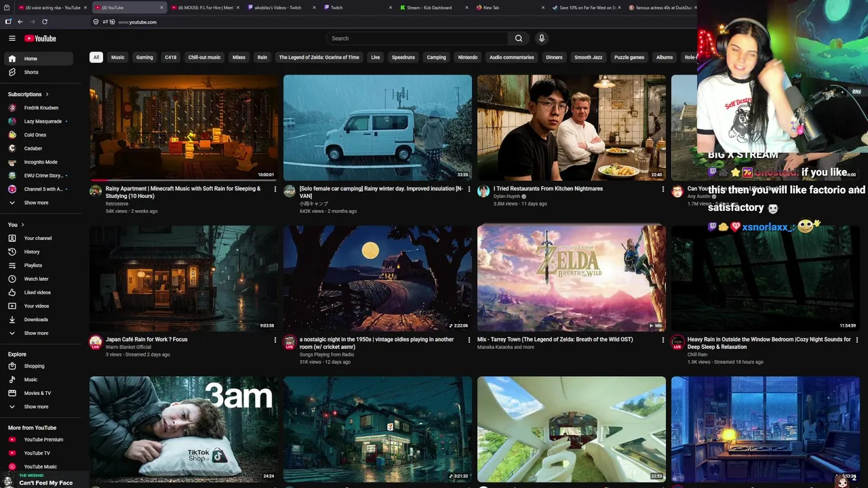This screenshot has width=868, height=488.
Task: Select the C418 filter chip
Action: coord(171,58)
